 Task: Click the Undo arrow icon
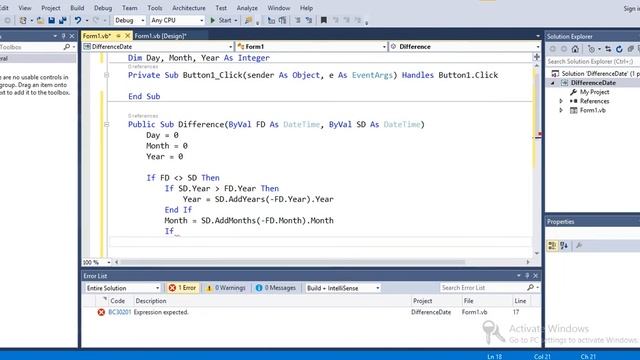pos(78,20)
